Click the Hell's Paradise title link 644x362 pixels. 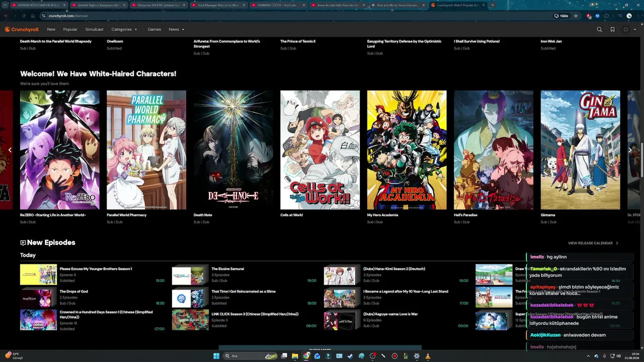coord(465,215)
